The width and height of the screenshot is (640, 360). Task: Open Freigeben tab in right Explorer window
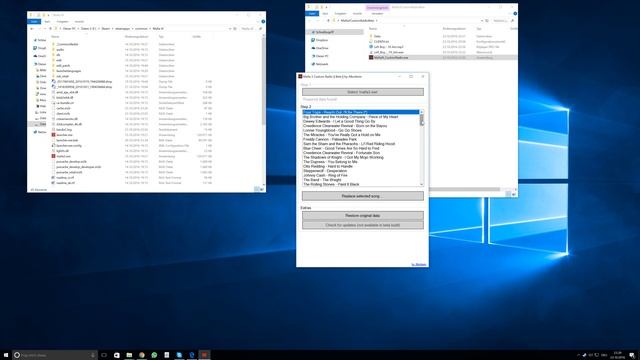point(340,13)
